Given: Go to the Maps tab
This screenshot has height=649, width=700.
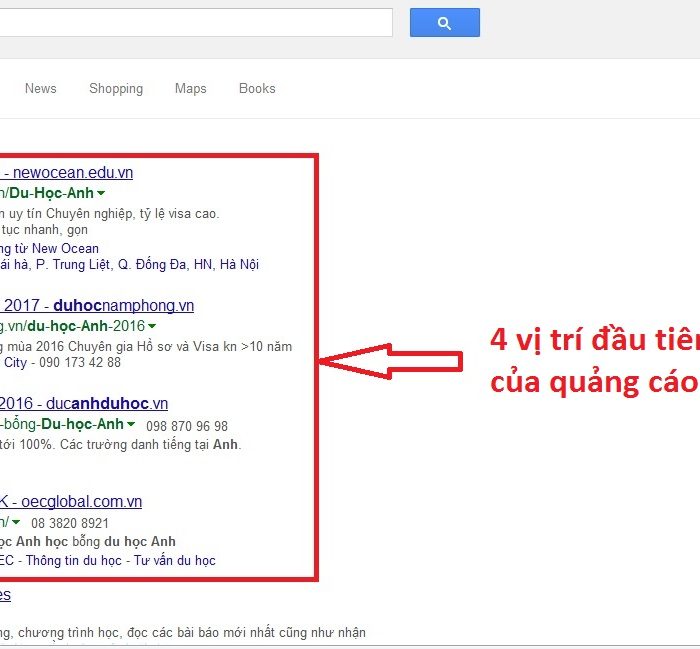Looking at the screenshot, I should tap(190, 89).
